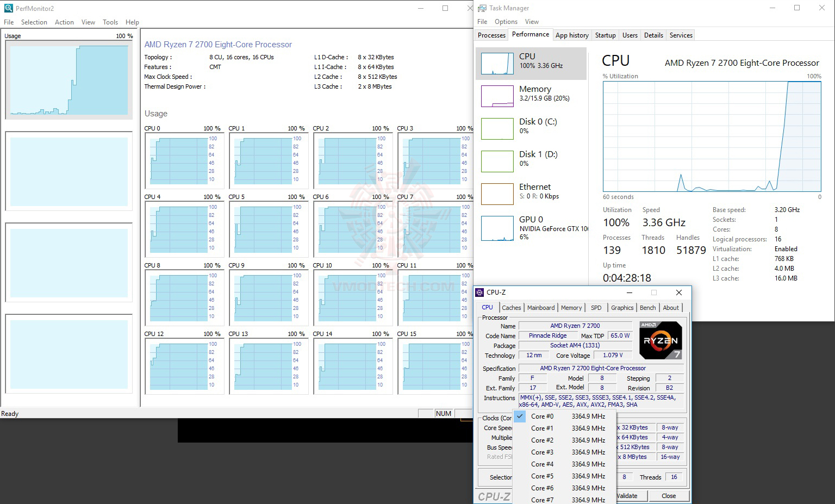This screenshot has height=504, width=835.
Task: Click the 'Ready' status bar text
Action: (10, 414)
